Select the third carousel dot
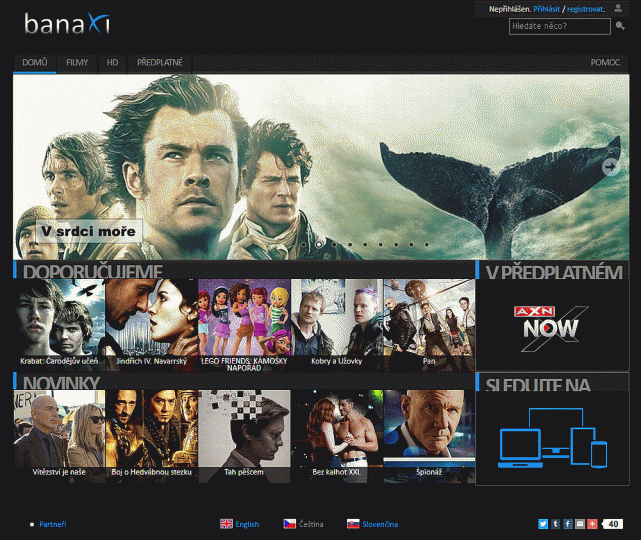The width and height of the screenshot is (641, 540). pos(334,244)
